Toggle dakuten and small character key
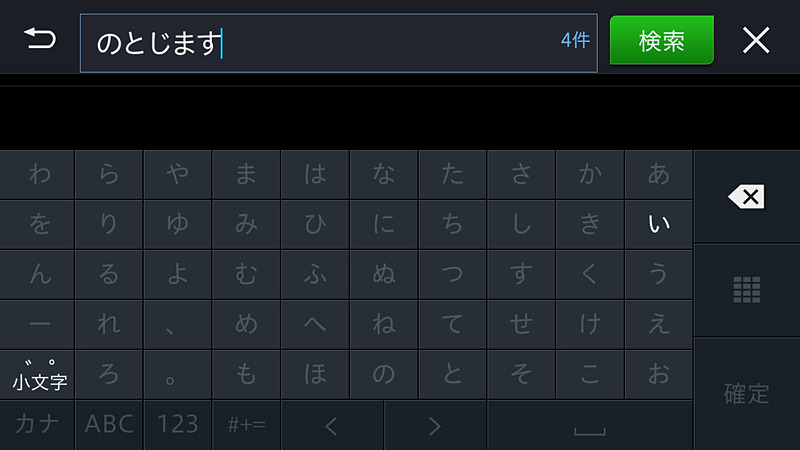Image resolution: width=800 pixels, height=450 pixels. pyautogui.click(x=40, y=374)
